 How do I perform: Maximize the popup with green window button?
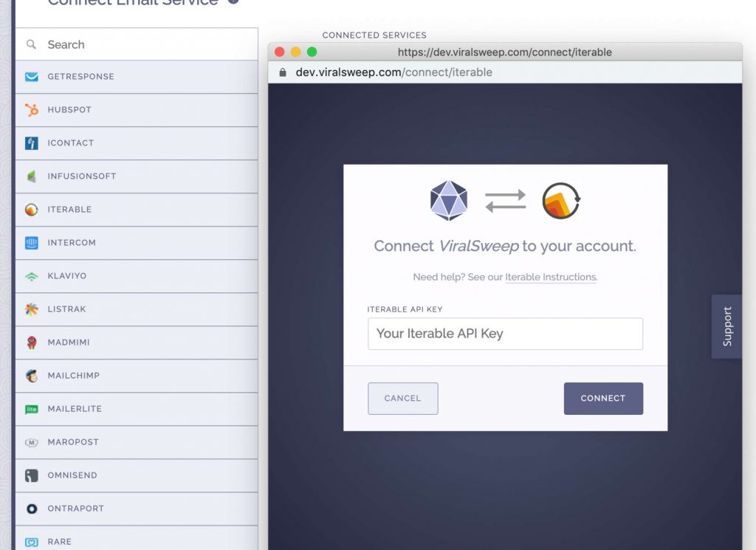312,52
